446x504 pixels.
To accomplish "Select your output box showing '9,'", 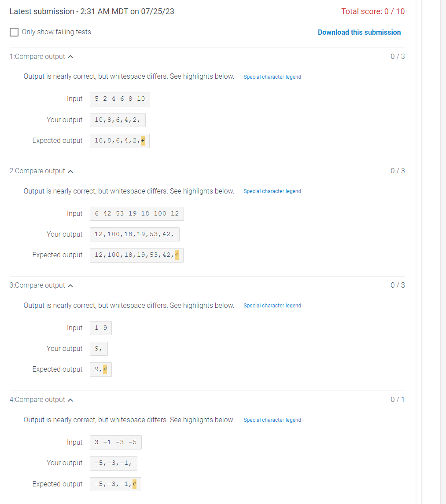I will tap(98, 348).
